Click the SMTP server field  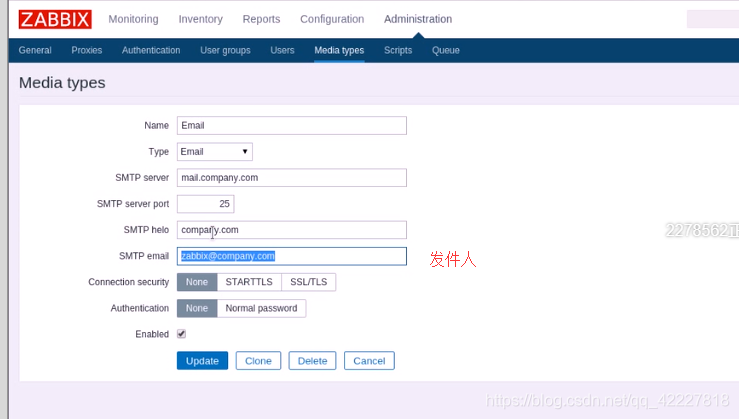tap(292, 178)
